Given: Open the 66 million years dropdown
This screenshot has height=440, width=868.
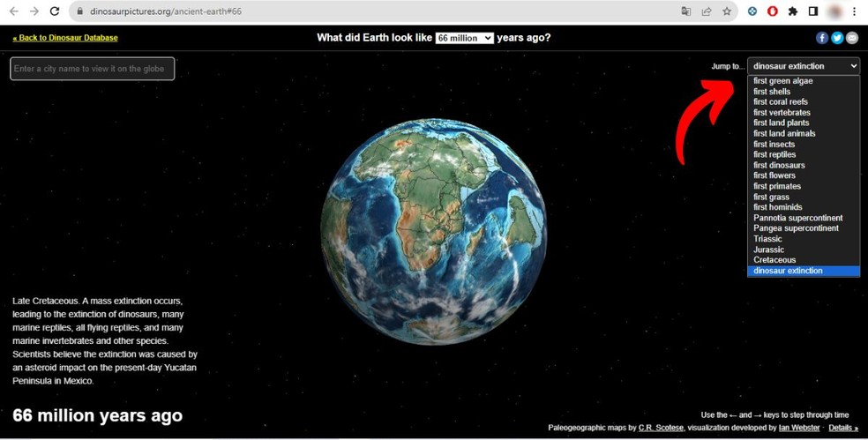Looking at the screenshot, I should (464, 38).
